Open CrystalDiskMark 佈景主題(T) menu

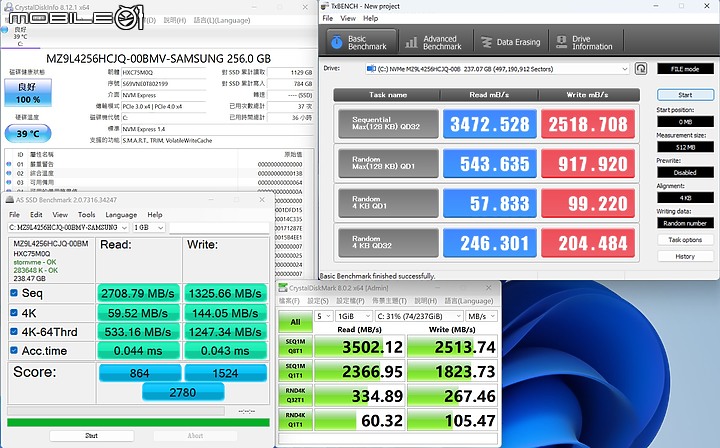click(x=389, y=301)
